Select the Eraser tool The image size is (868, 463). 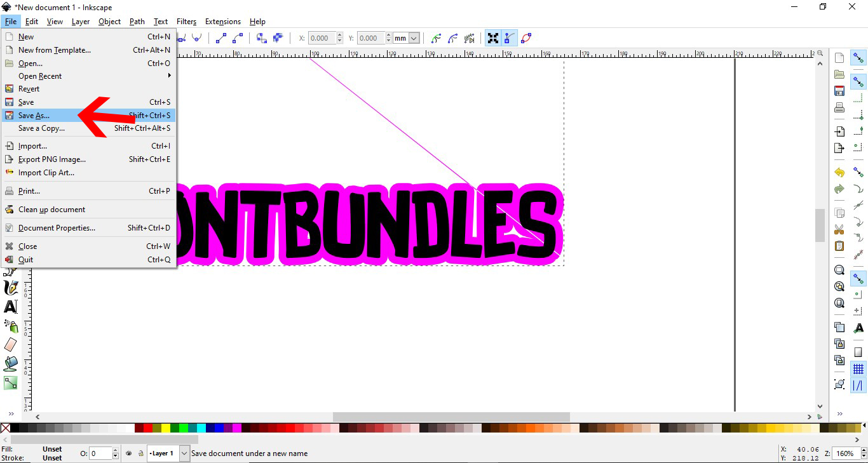pyautogui.click(x=11, y=345)
